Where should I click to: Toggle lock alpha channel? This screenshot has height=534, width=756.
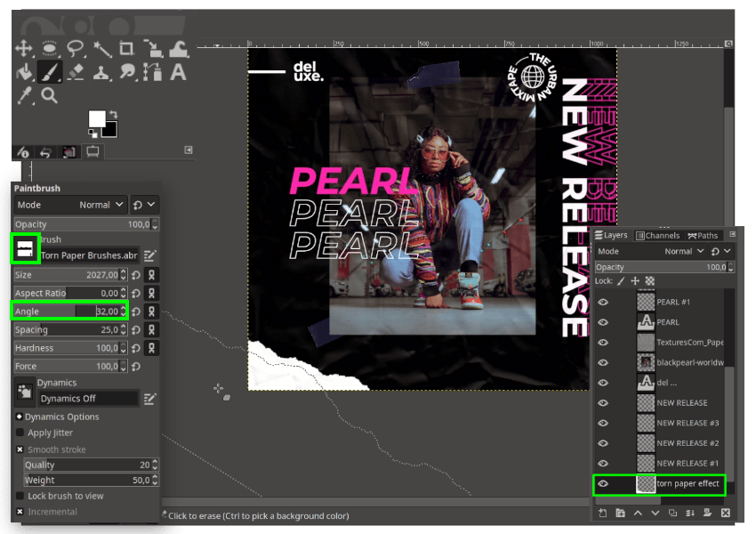click(x=650, y=281)
